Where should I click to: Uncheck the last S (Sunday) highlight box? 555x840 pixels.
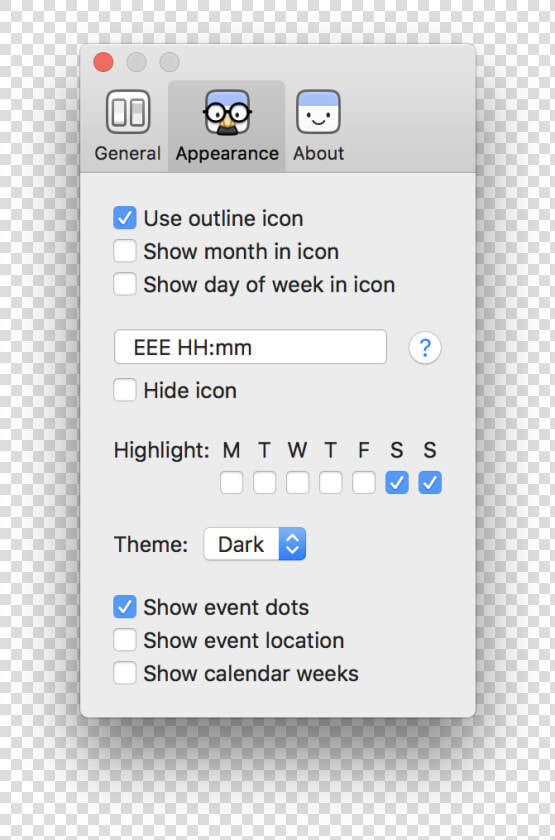click(x=430, y=483)
